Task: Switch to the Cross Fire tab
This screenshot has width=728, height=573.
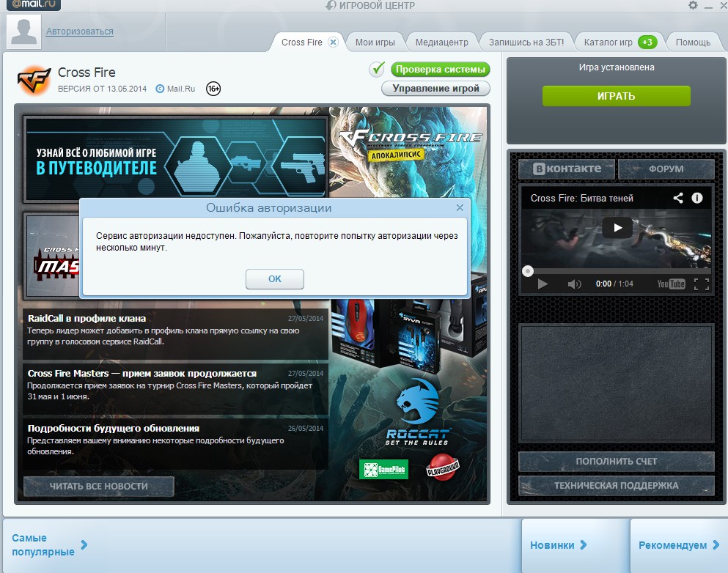Action: (x=302, y=42)
